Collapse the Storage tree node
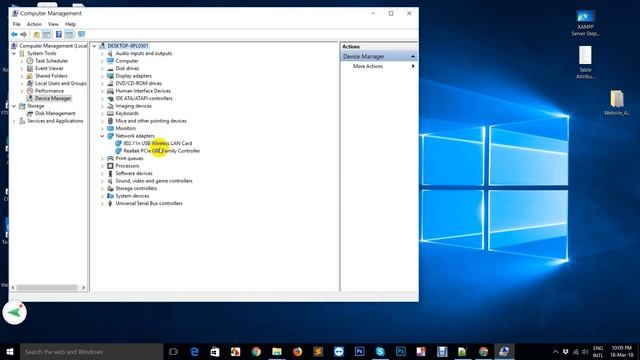This screenshot has height=360, width=640. pyautogui.click(x=14, y=106)
